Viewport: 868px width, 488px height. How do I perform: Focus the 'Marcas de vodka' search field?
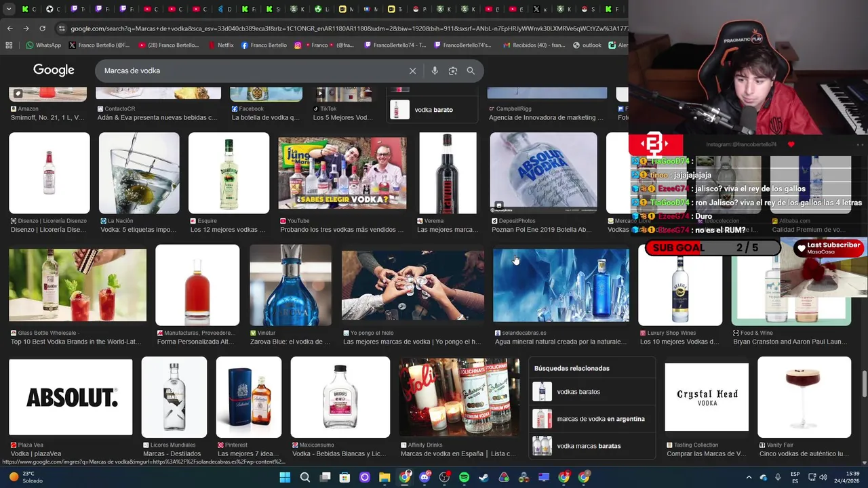251,70
